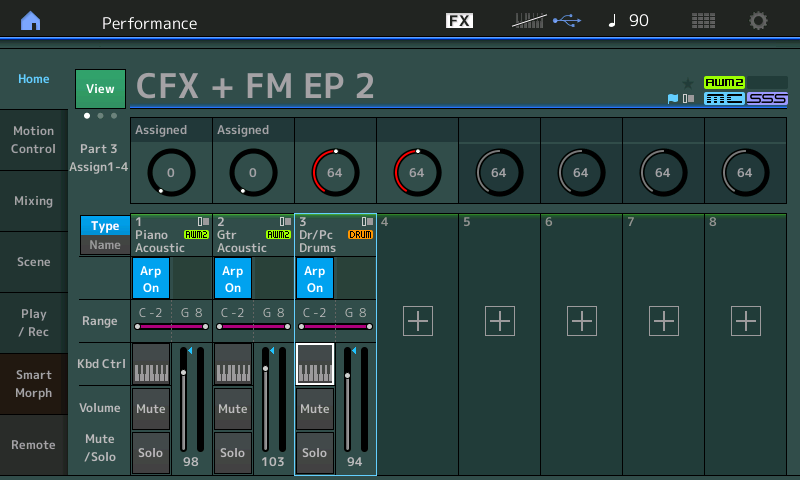Toggle keyboard control for Drums part 3
Image resolution: width=800 pixels, height=480 pixels.
[x=315, y=364]
